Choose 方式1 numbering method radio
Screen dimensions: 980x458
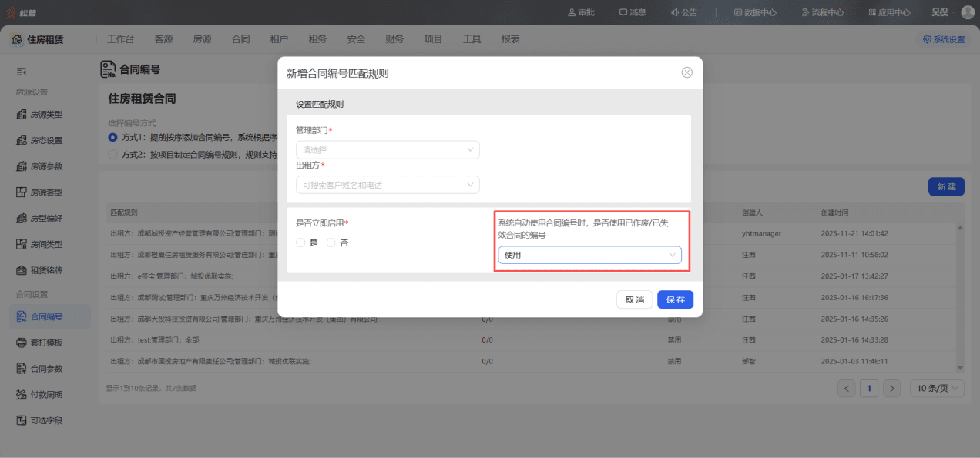[x=112, y=137]
